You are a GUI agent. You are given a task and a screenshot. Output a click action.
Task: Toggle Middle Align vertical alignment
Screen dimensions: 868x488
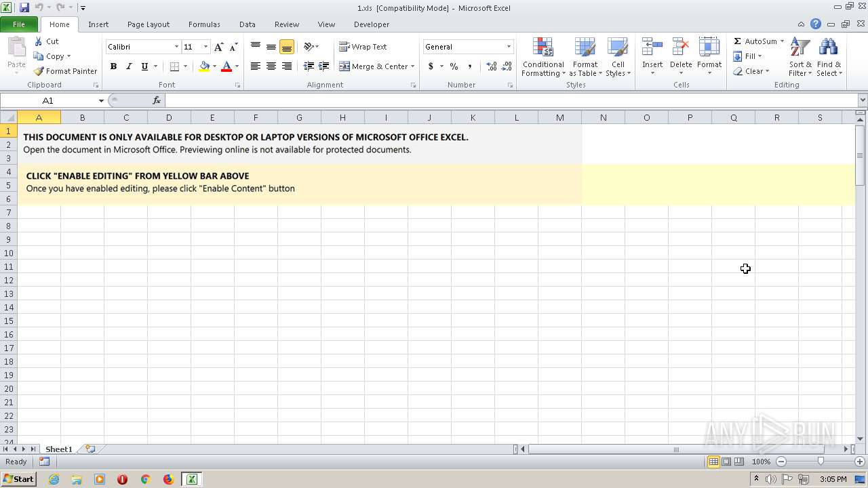[271, 47]
